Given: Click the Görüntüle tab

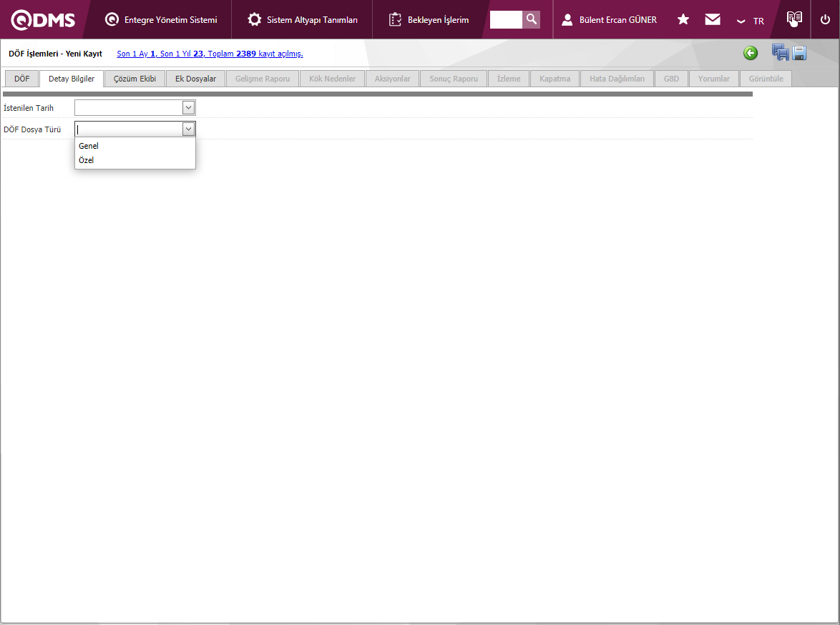Looking at the screenshot, I should [x=766, y=79].
